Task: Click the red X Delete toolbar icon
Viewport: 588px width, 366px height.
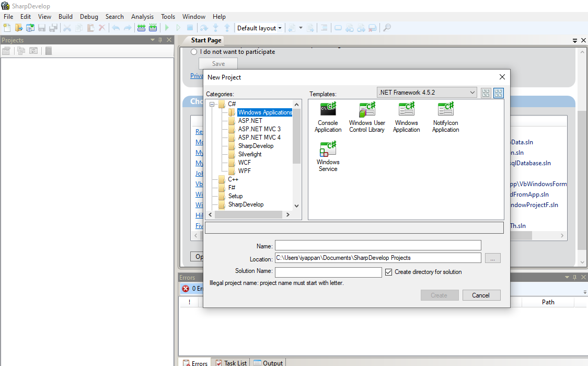Action: click(101, 28)
